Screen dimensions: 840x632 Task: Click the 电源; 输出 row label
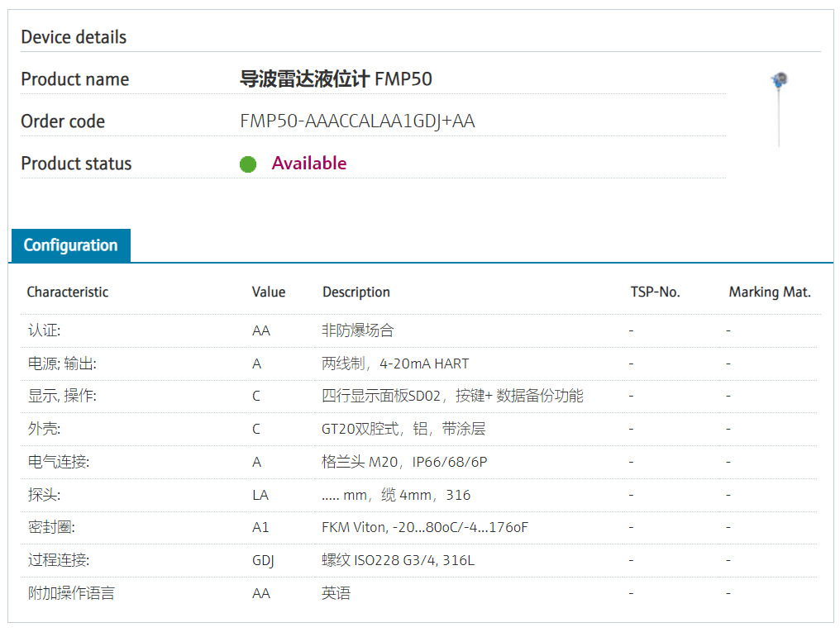pos(56,364)
